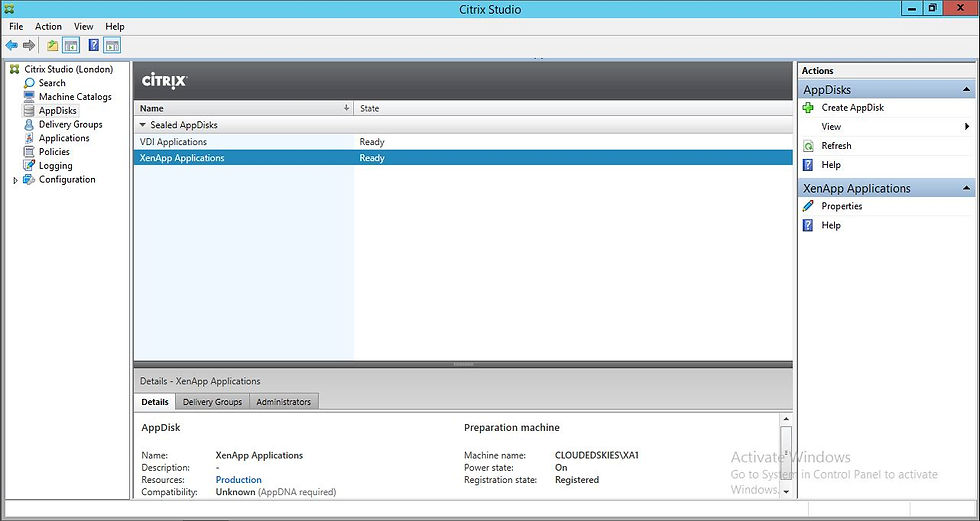Click the AppDisks disk stack icon
This screenshot has width=980, height=521.
click(29, 111)
